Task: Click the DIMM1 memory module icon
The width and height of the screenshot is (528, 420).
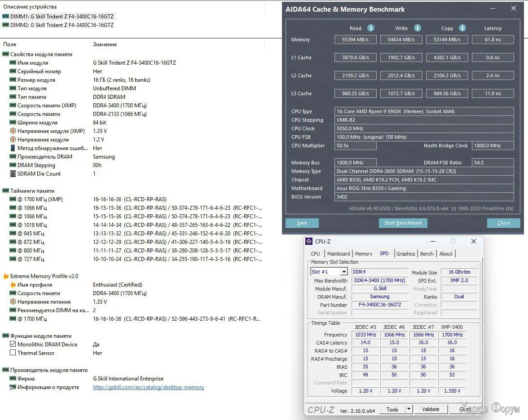Action: coord(5,16)
